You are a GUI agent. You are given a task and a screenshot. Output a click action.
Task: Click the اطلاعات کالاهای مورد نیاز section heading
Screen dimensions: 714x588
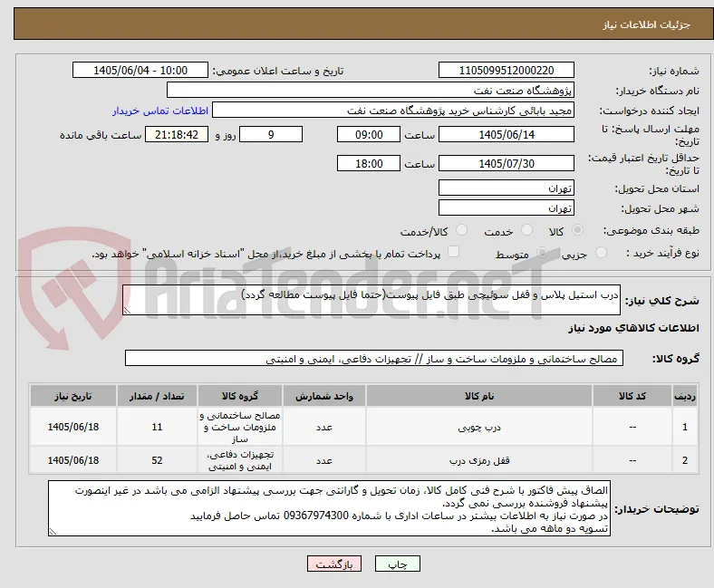(x=633, y=328)
